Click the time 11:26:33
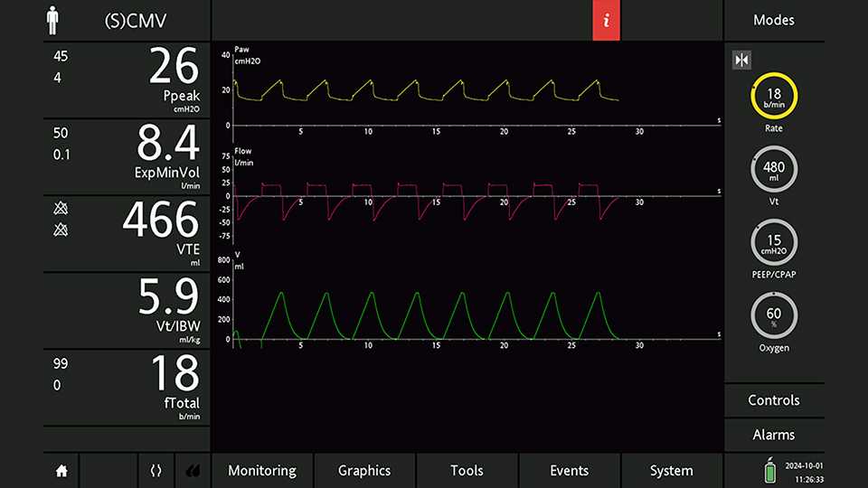The height and width of the screenshot is (488, 868). coord(808,480)
